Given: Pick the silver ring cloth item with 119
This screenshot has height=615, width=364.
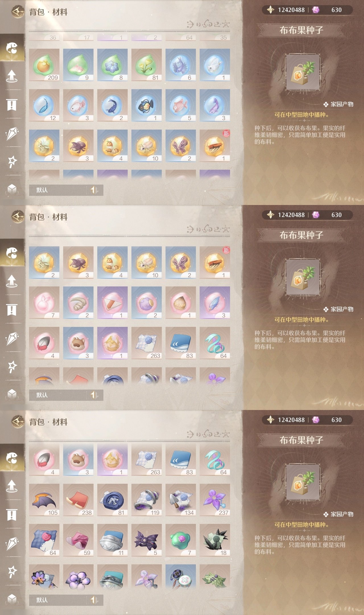Looking at the screenshot, I should [146, 500].
